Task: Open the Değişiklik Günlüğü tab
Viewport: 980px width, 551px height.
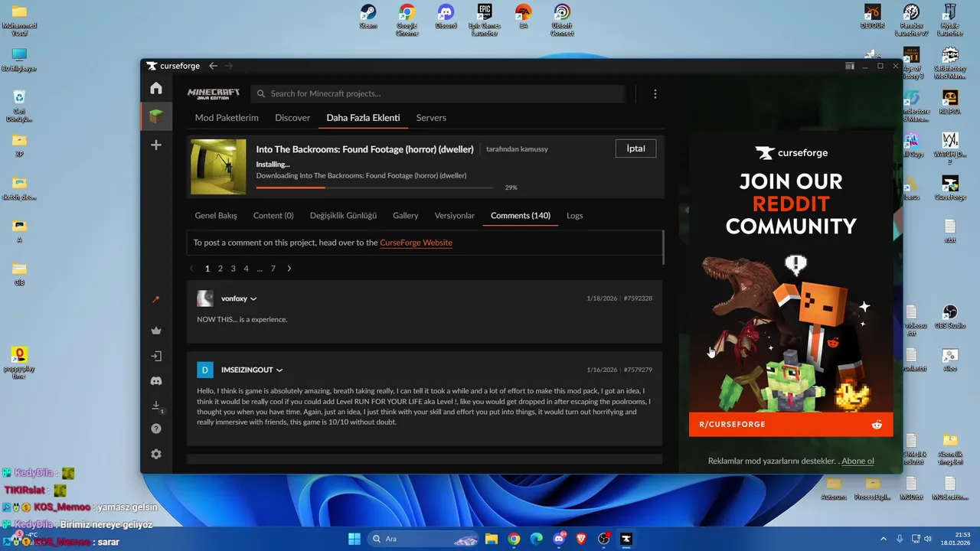Action: pyautogui.click(x=343, y=216)
